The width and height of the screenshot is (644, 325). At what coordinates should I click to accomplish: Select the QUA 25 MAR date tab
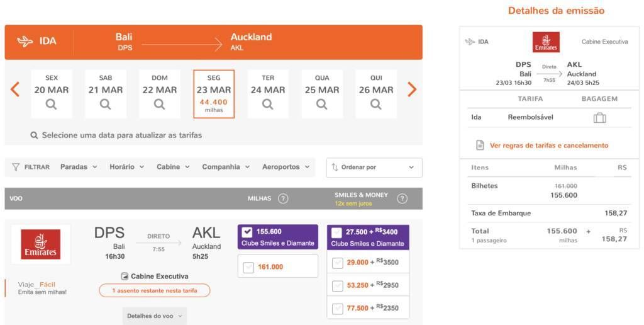[x=322, y=94]
